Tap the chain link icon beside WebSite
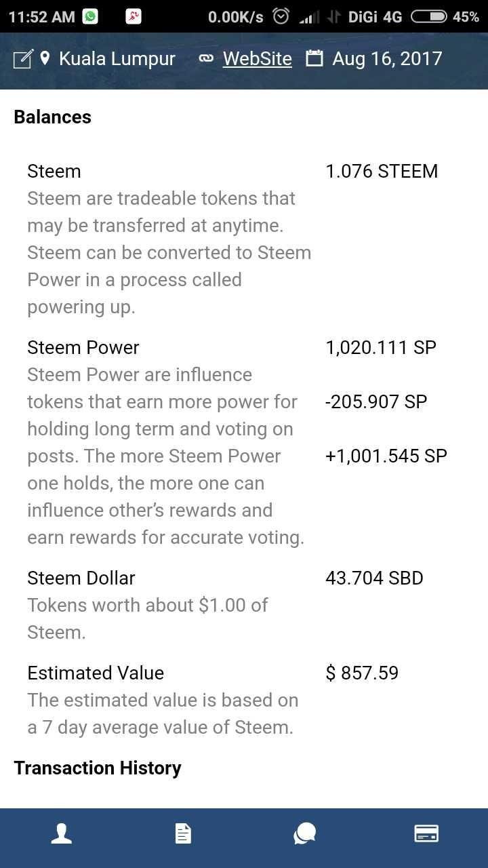The image size is (488, 868). pyautogui.click(x=206, y=59)
